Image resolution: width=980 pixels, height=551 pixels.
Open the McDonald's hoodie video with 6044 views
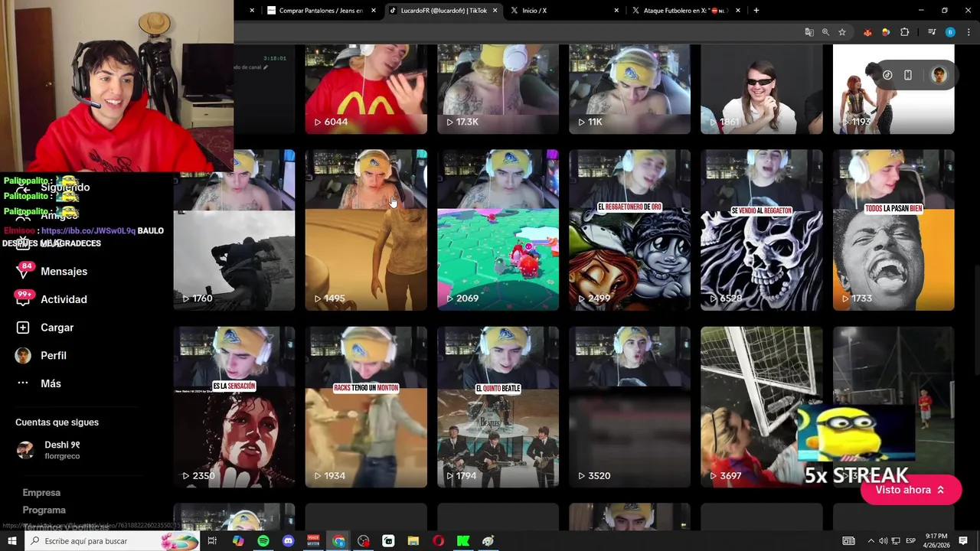(366, 89)
